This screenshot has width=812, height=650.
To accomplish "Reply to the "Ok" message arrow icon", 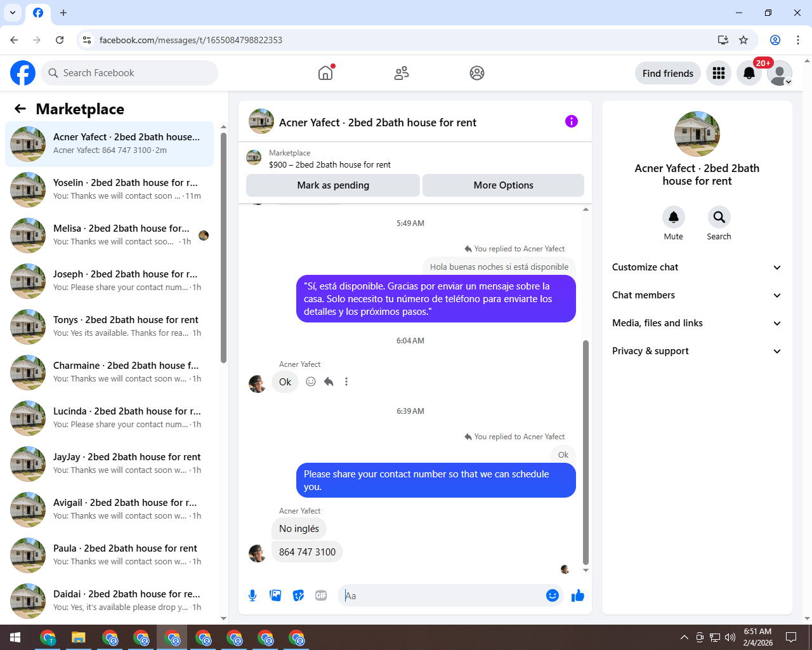I will [329, 381].
